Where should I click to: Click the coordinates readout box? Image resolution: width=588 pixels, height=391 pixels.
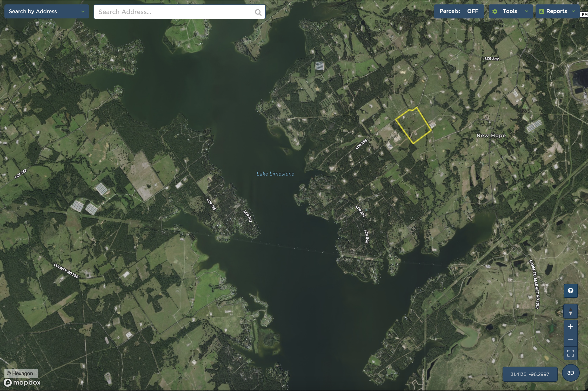(530, 374)
